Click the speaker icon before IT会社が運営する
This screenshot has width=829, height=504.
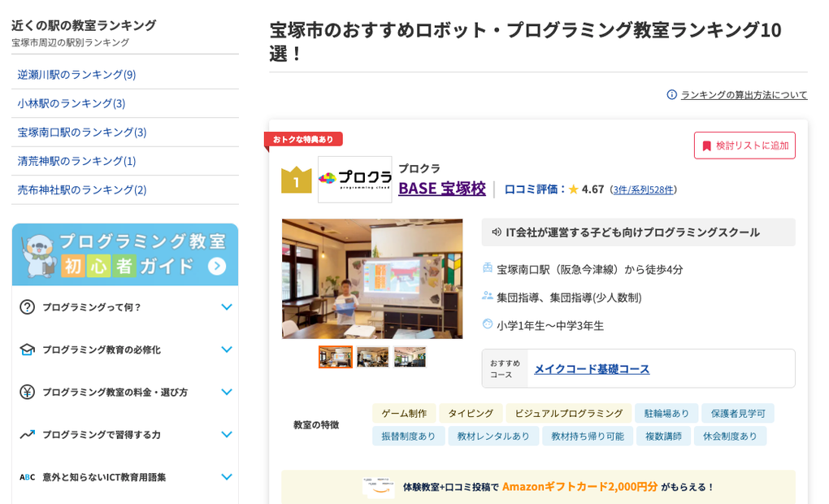497,232
